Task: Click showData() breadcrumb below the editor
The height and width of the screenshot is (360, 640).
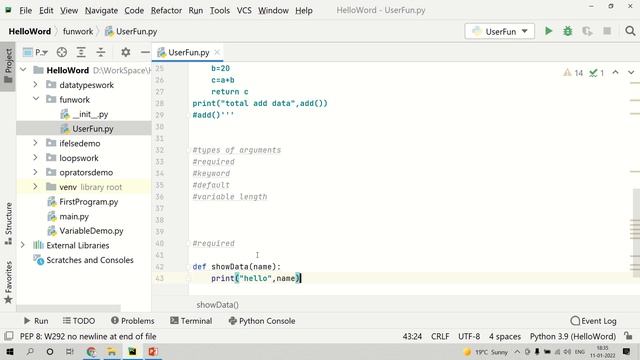Action: [x=218, y=304]
